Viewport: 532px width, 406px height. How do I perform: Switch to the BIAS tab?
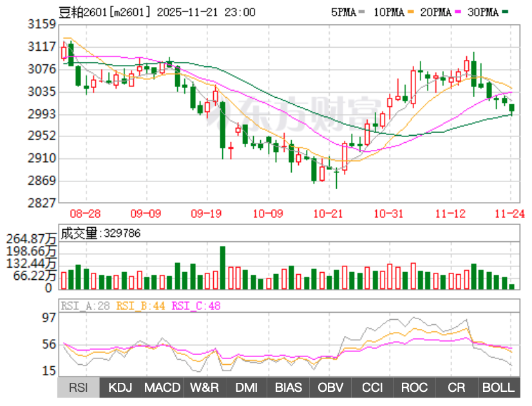click(288, 387)
